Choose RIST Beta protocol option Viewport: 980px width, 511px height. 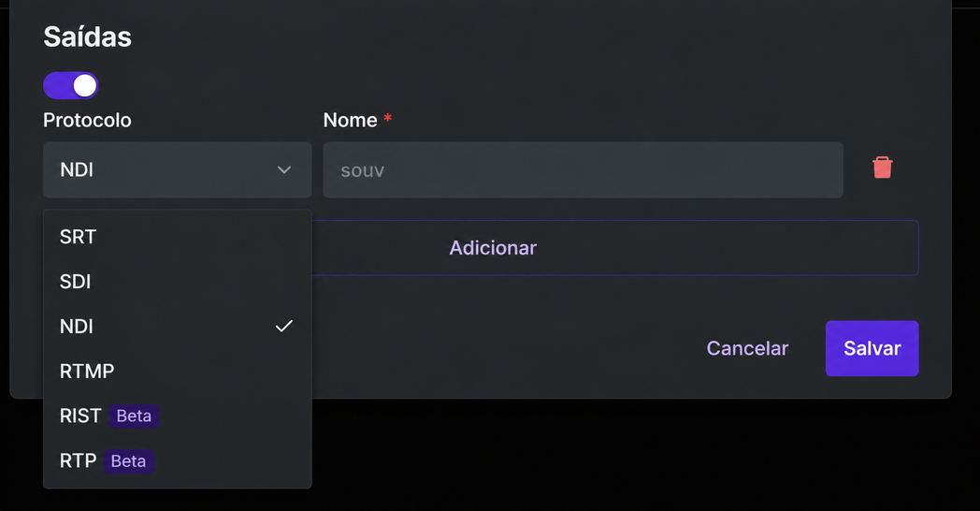point(178,416)
